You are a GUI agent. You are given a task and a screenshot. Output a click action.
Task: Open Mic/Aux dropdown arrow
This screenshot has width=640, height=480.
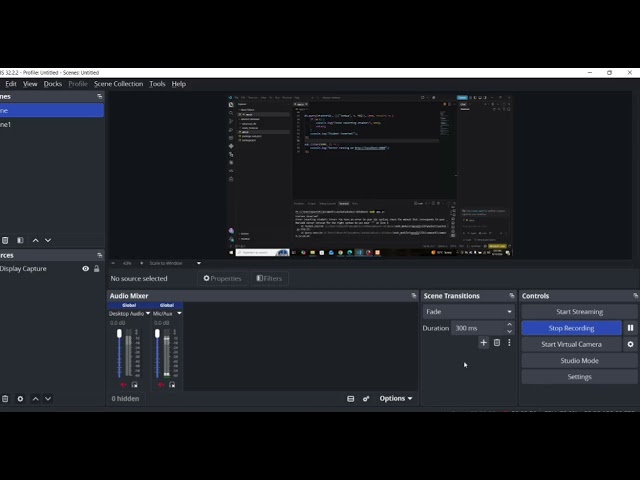click(179, 313)
